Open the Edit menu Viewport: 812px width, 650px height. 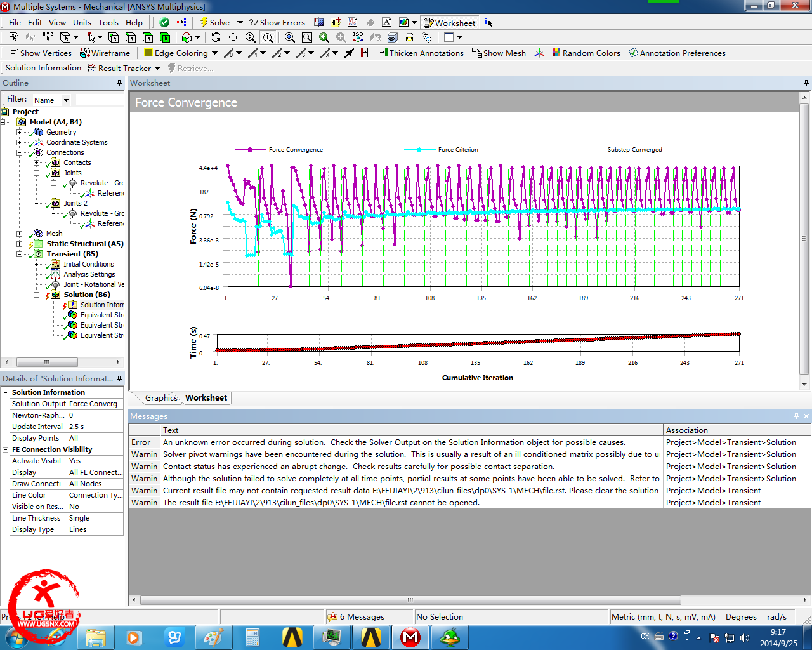pyautogui.click(x=35, y=22)
